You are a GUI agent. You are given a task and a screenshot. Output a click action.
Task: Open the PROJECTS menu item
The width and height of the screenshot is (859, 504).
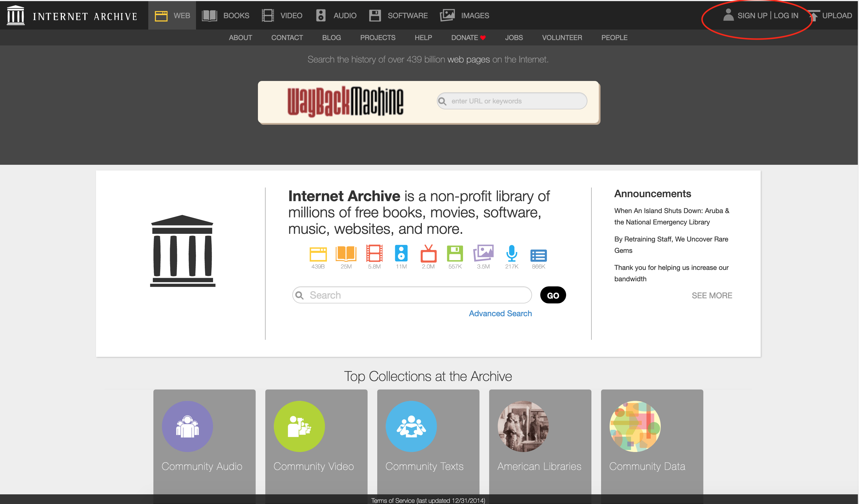378,38
